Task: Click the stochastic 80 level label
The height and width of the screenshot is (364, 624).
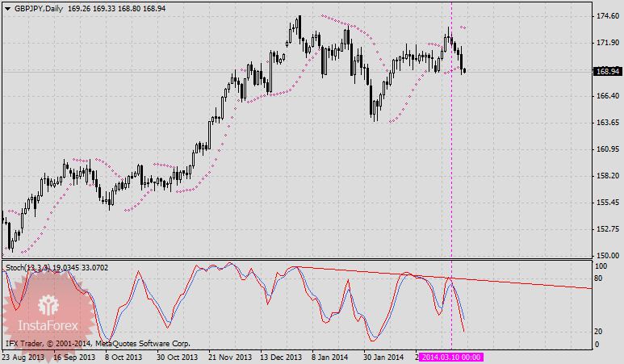Action: tap(600, 278)
